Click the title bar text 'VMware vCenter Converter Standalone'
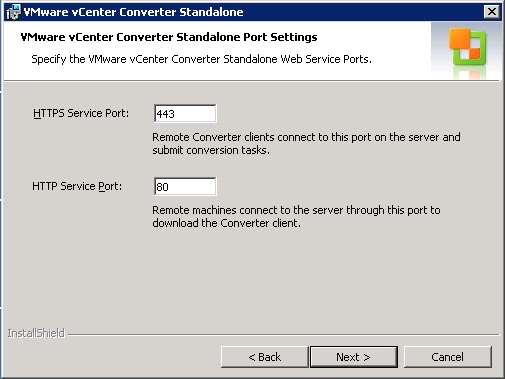The height and width of the screenshot is (379, 505). (133, 12)
